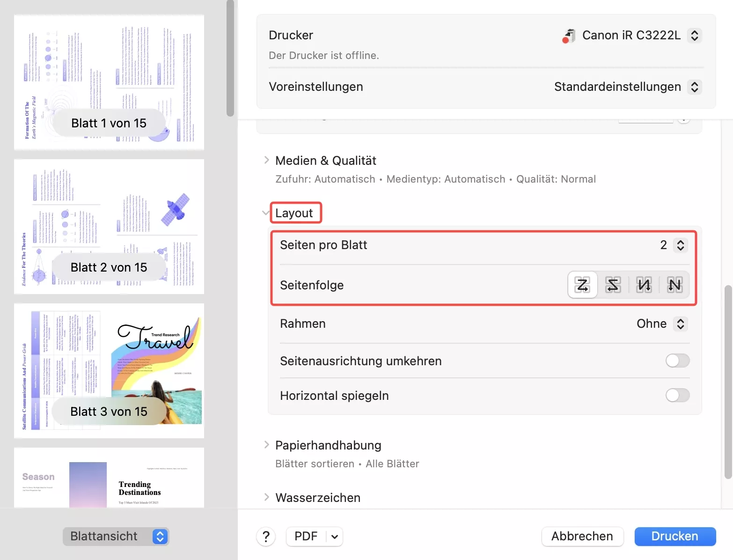Open the PDF options chevron
Screen dimensions: 733x560
pos(333,537)
